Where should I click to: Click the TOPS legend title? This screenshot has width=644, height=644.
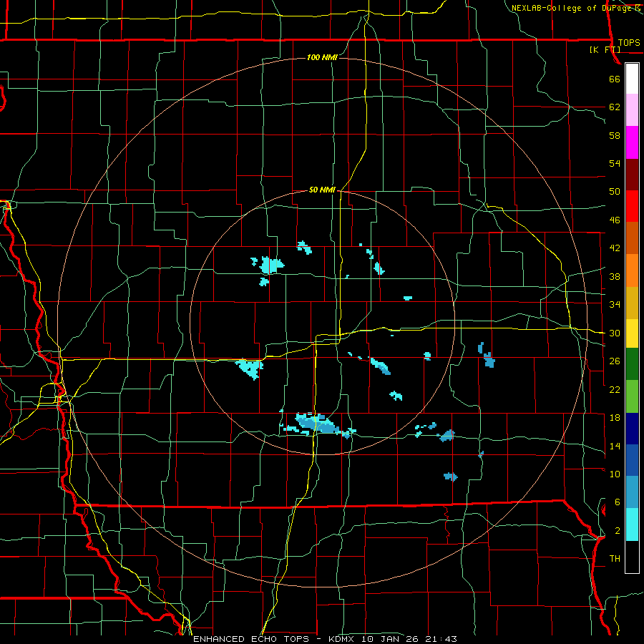click(x=629, y=42)
